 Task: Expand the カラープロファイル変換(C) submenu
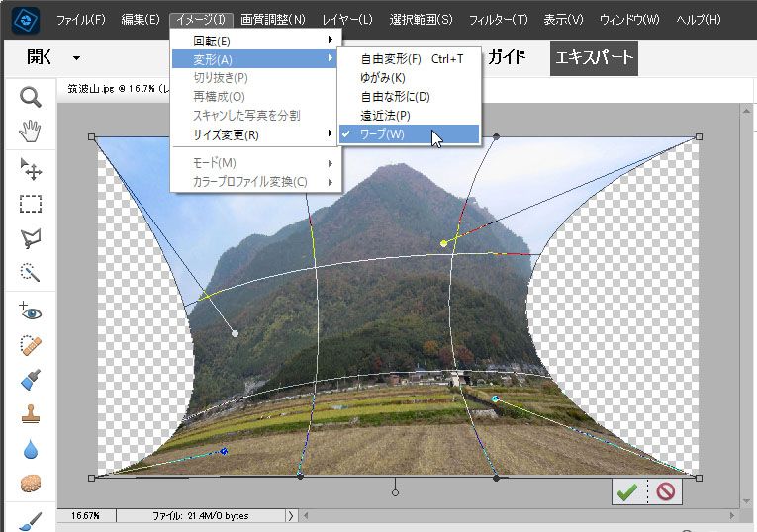254,182
